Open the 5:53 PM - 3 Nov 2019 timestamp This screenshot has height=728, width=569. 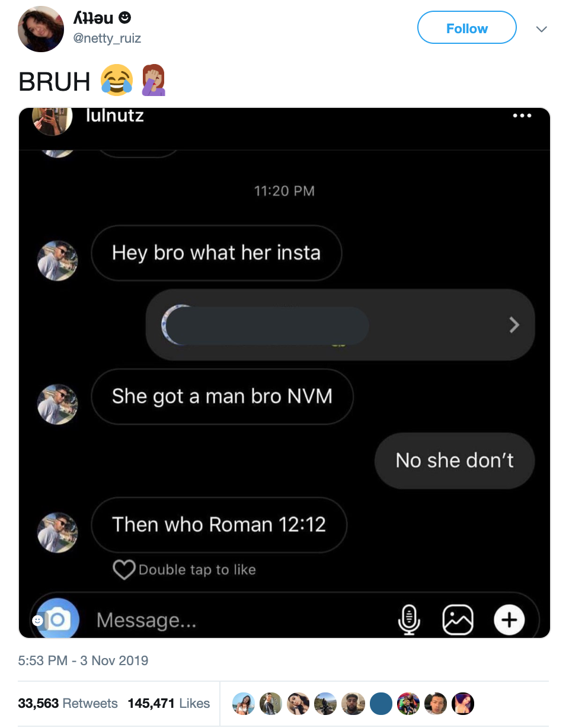[x=84, y=660]
